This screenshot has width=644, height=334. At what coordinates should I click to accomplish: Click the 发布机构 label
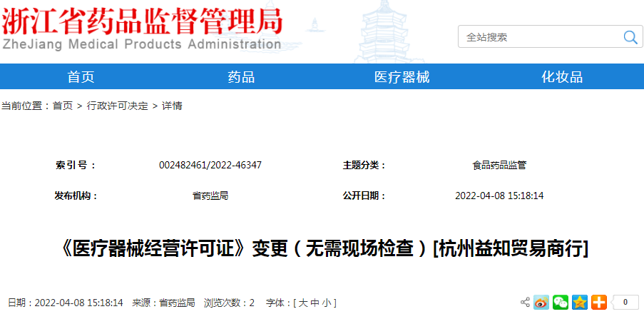(76, 196)
